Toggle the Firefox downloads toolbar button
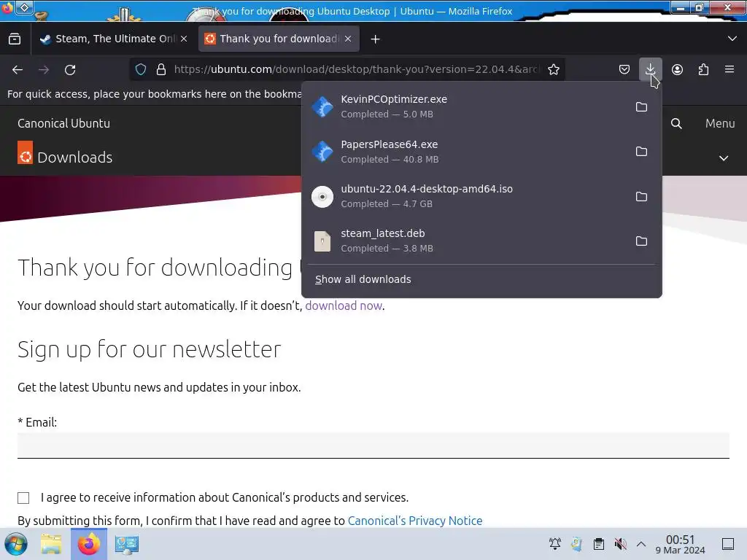This screenshot has height=560, width=747. coord(650,69)
